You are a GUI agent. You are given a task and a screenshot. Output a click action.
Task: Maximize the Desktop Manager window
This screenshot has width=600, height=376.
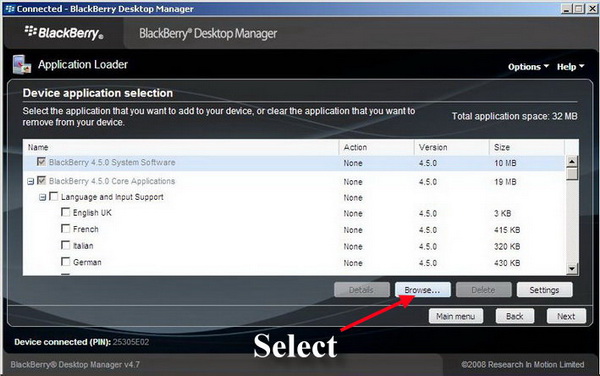coord(579,8)
